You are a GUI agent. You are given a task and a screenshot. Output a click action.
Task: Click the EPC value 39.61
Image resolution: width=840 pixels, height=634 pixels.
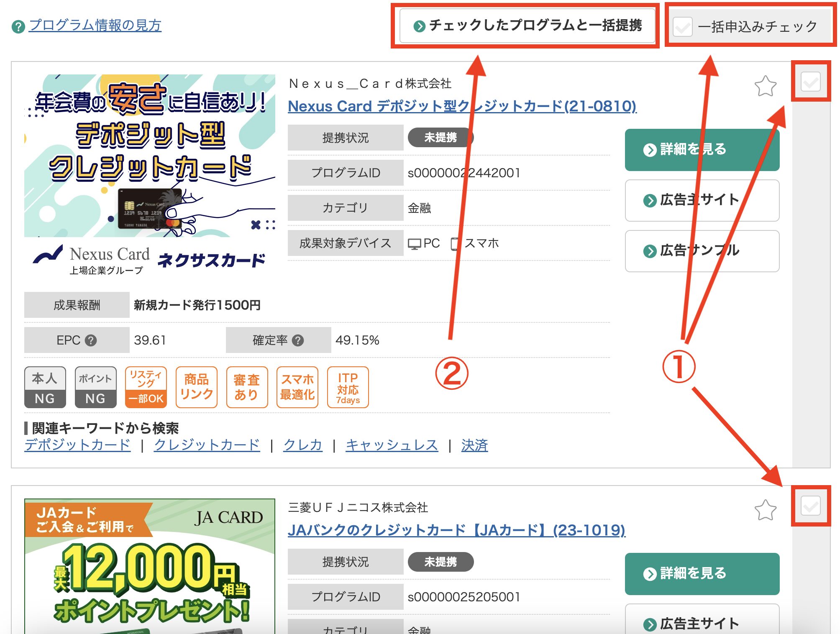pyautogui.click(x=150, y=340)
